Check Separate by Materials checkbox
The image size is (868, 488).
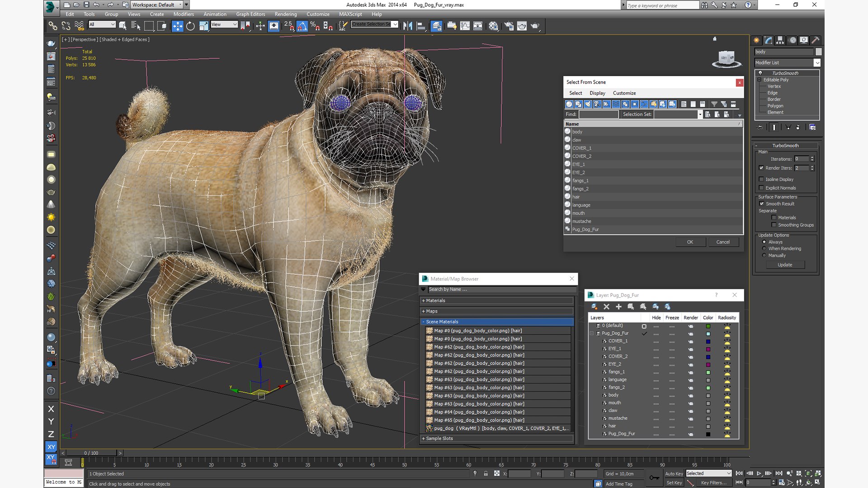point(774,218)
